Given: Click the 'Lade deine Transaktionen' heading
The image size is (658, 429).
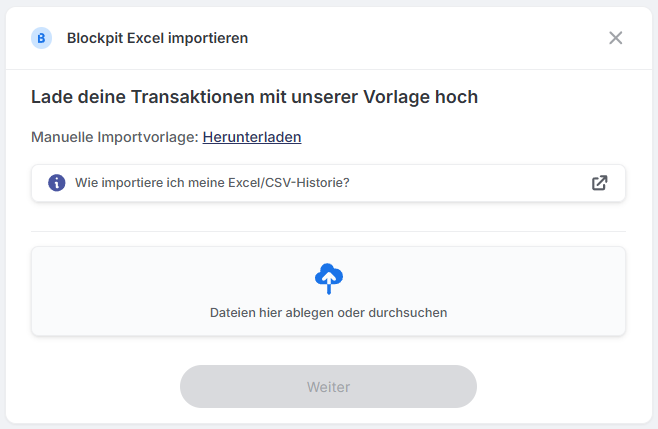Looking at the screenshot, I should pos(254,97).
